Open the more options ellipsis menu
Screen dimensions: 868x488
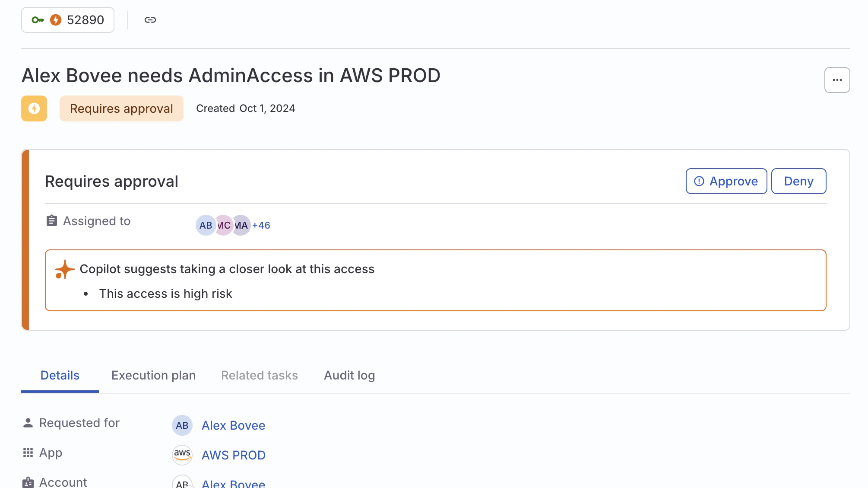coord(837,80)
